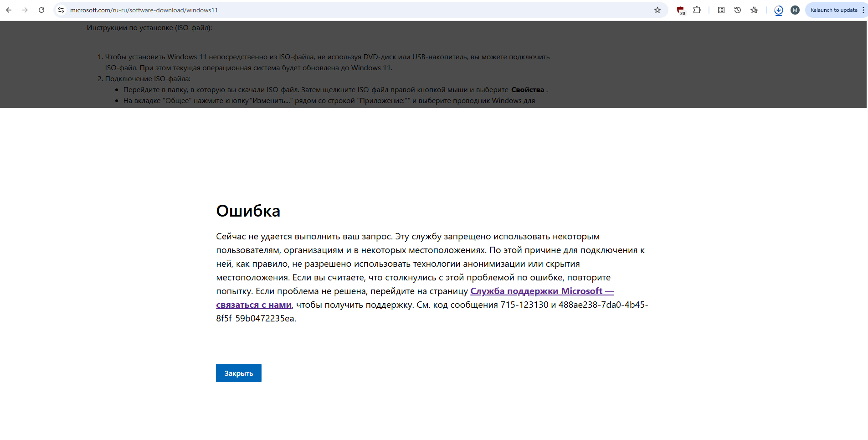Click the Подключение ISO-файла list item
Screen dimensions: 868x440
148,79
